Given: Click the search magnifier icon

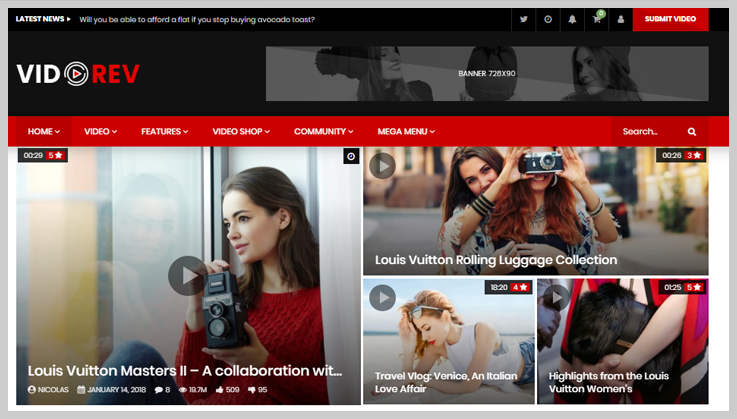Looking at the screenshot, I should [x=692, y=132].
